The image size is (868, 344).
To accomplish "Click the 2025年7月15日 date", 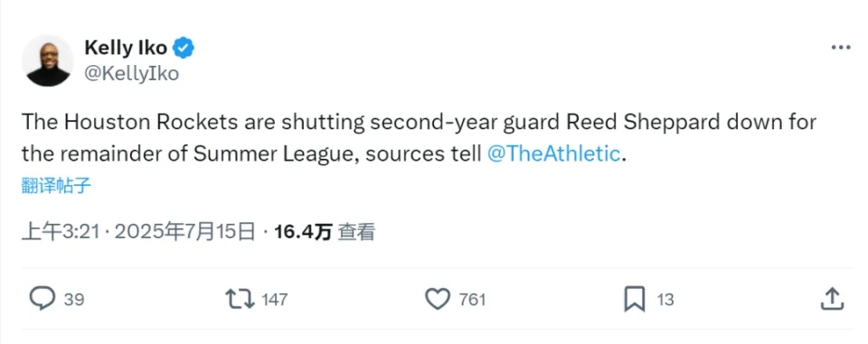I will point(185,232).
